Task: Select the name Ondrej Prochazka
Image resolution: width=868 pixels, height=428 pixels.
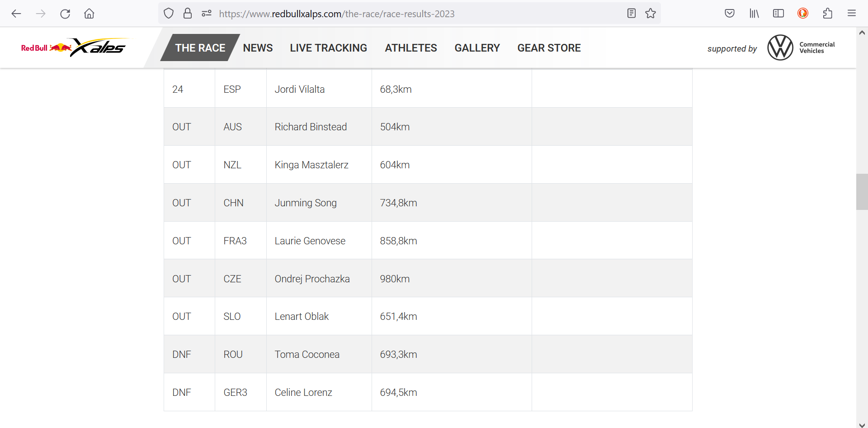Action: (312, 279)
